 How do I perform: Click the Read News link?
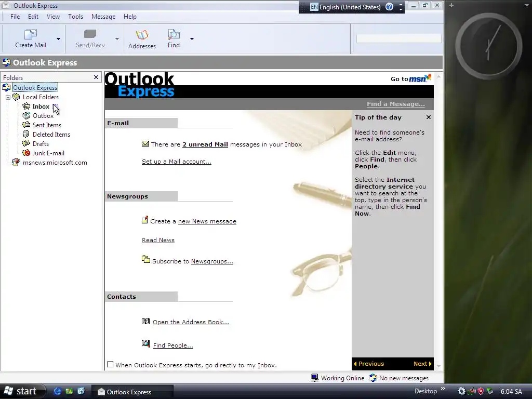pos(158,240)
